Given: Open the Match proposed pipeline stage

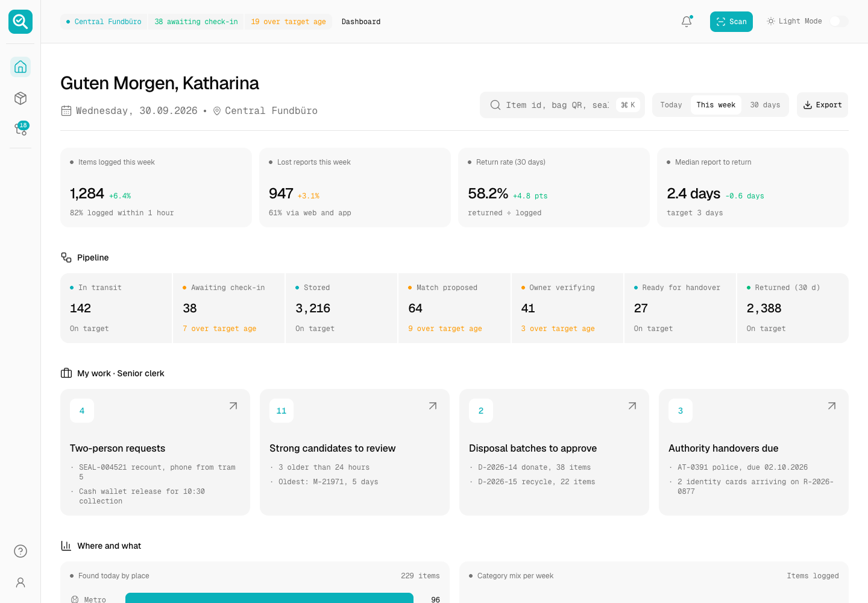Looking at the screenshot, I should (454, 308).
